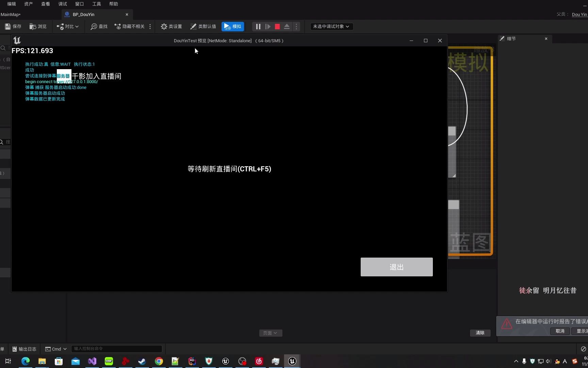Close the BP_DouYin tab
This screenshot has width=588, height=368.
tap(127, 15)
